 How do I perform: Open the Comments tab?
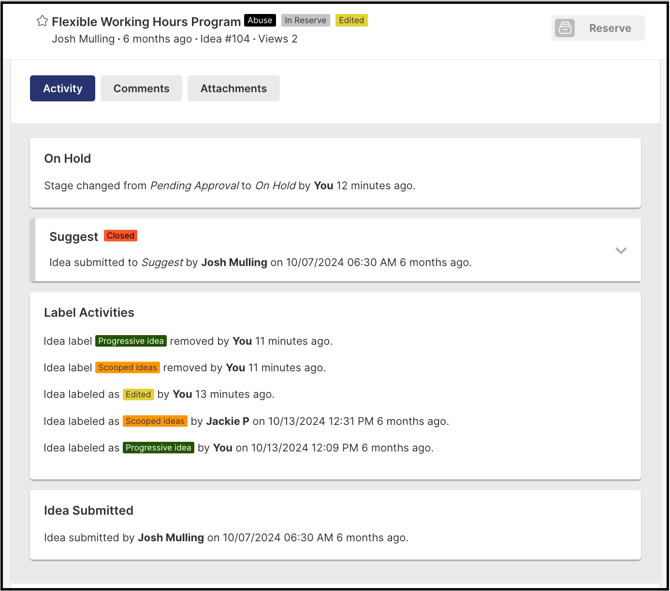click(x=141, y=88)
